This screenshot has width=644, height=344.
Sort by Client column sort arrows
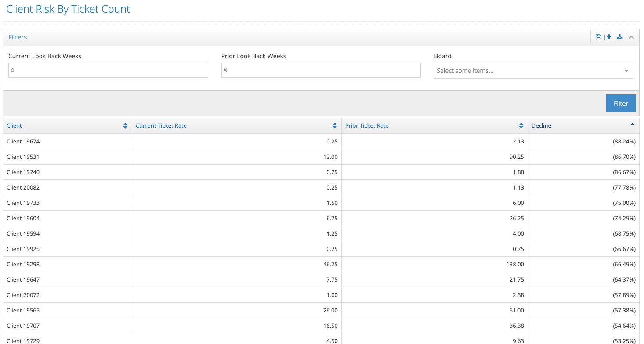pos(126,126)
